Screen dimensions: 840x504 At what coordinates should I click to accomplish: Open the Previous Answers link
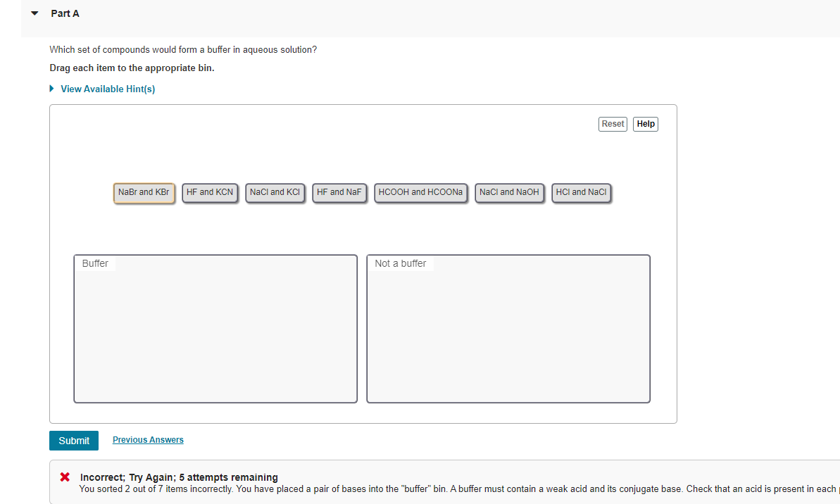pos(148,439)
